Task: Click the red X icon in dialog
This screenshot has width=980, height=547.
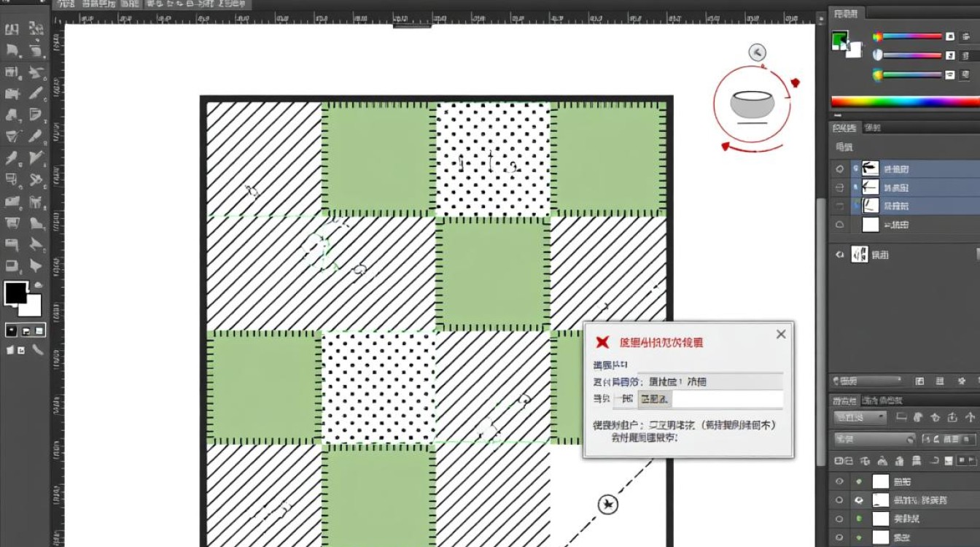Action: pyautogui.click(x=602, y=343)
